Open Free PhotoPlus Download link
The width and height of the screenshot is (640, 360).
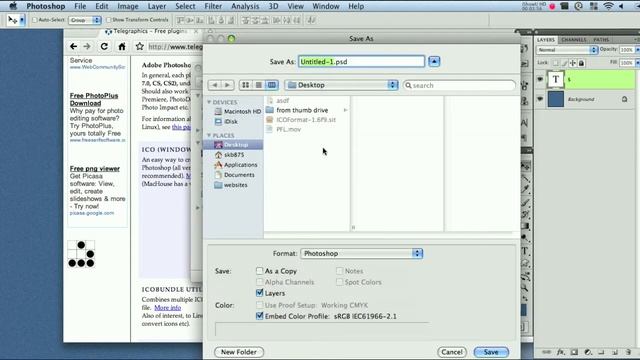pyautogui.click(x=94, y=99)
